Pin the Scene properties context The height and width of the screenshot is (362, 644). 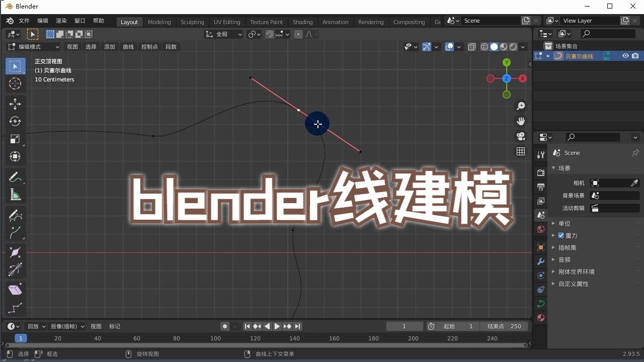[635, 153]
